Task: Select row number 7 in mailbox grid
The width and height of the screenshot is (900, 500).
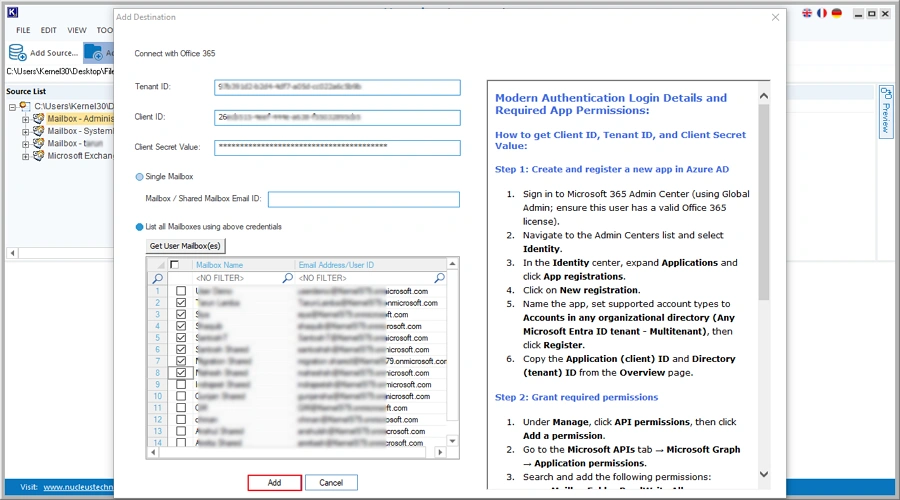Action: pos(157,361)
